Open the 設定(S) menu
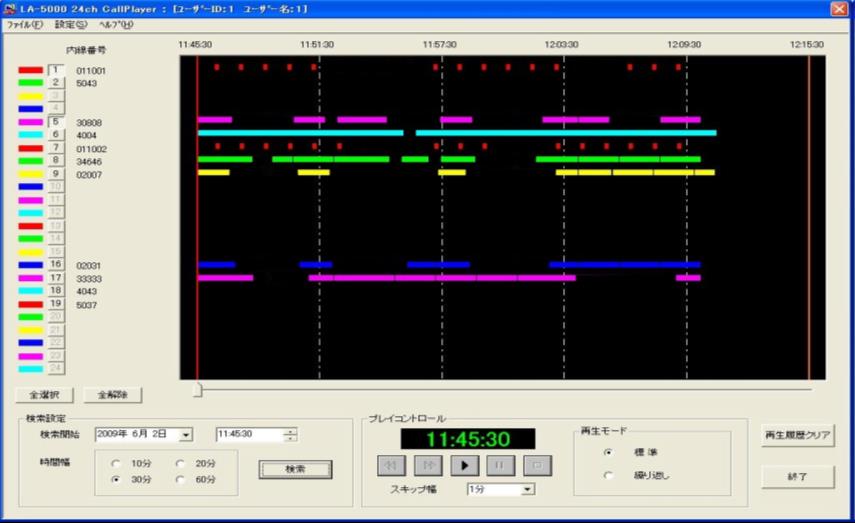The width and height of the screenshot is (855, 523). tap(71, 25)
